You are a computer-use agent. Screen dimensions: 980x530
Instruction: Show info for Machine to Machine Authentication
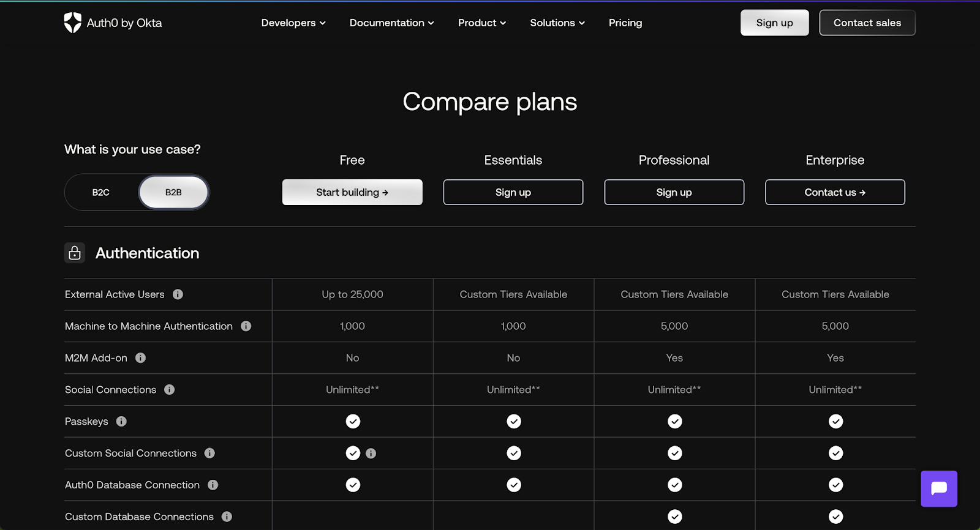pyautogui.click(x=246, y=326)
